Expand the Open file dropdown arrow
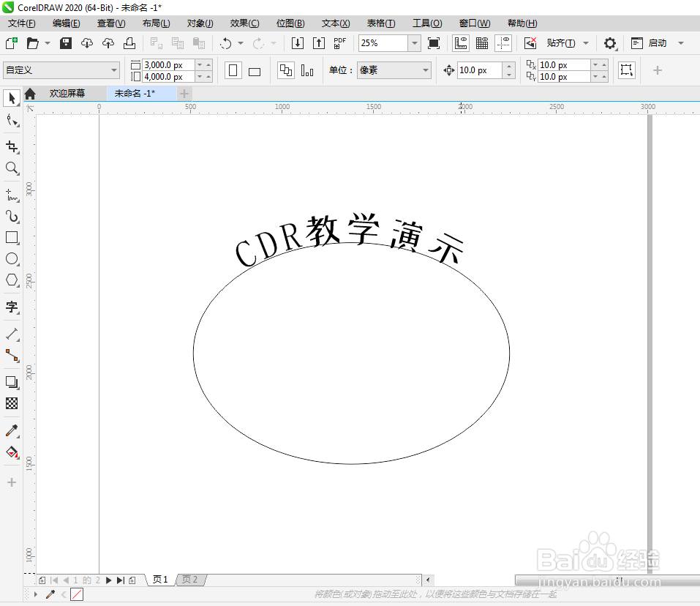The width and height of the screenshot is (700, 606). 48,43
